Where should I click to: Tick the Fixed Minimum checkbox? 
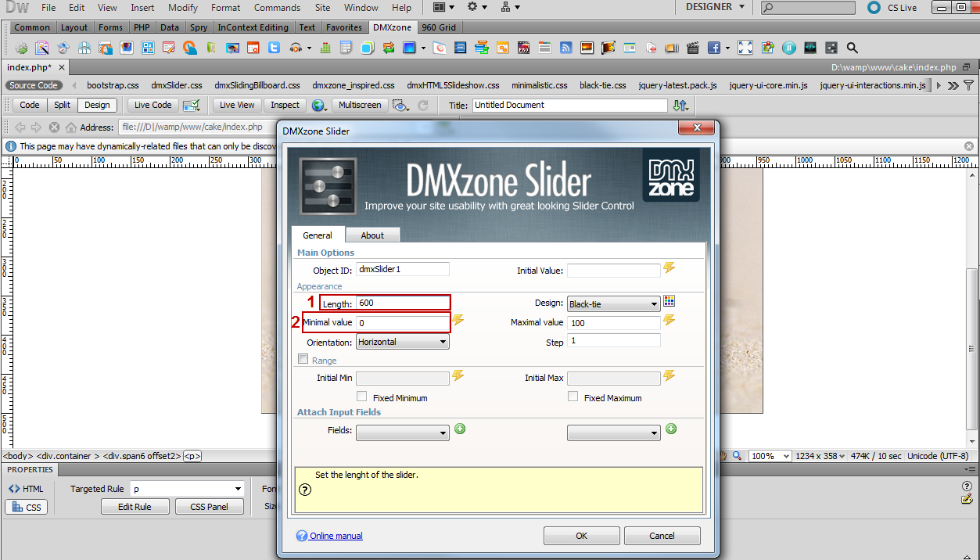coord(362,397)
